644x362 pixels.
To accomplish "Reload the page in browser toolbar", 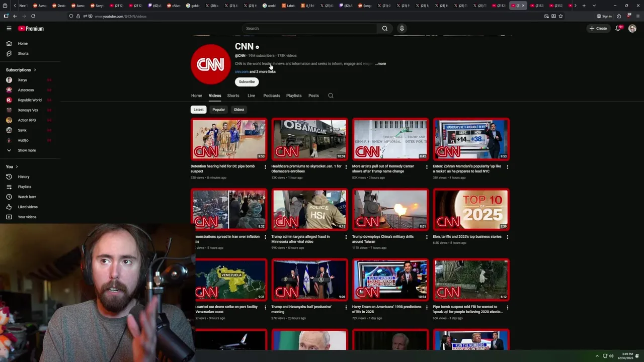I will pos(33,16).
